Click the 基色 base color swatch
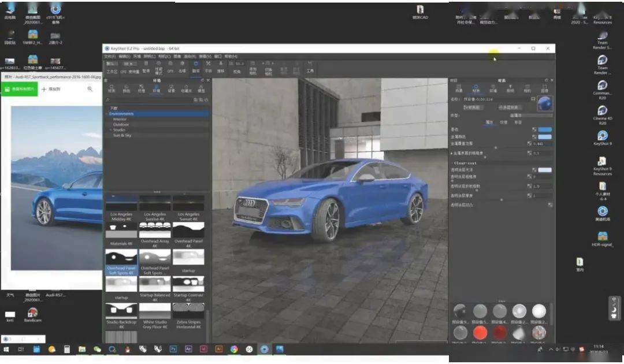 click(545, 129)
